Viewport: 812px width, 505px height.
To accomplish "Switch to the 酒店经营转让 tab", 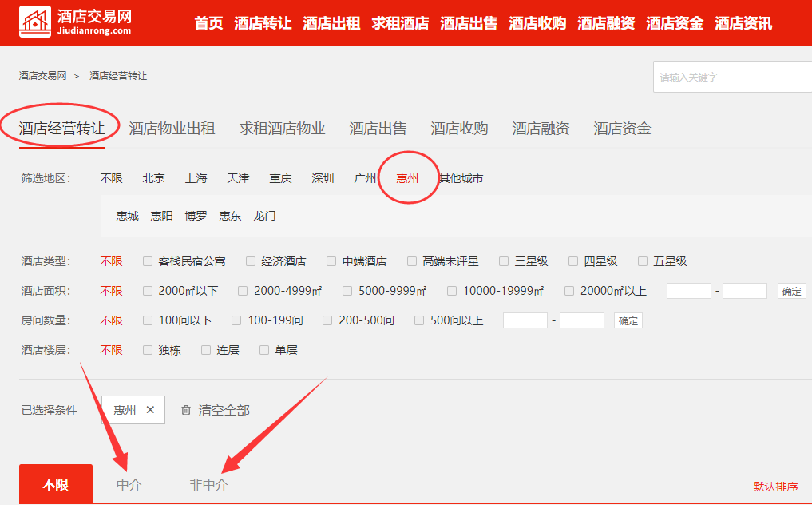I will coord(62,129).
